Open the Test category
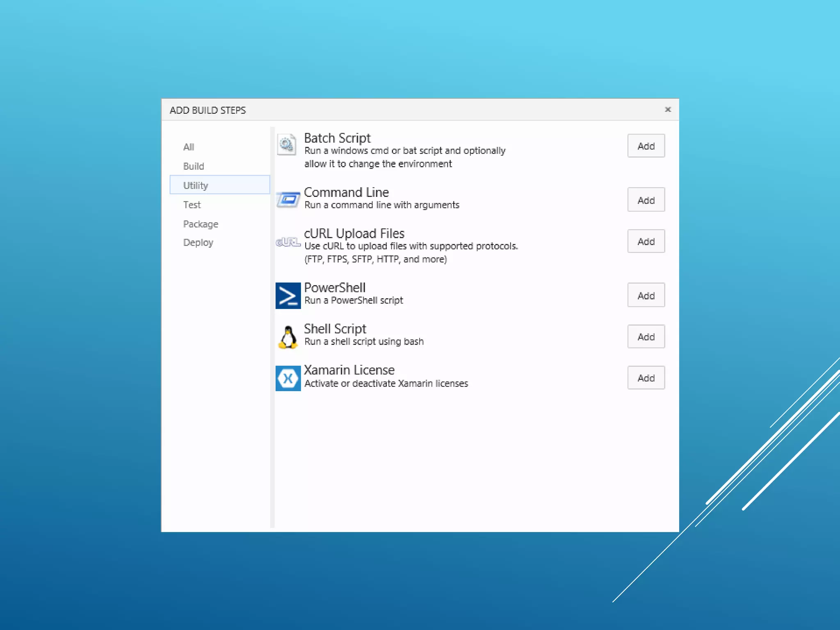840x630 pixels. coord(192,205)
